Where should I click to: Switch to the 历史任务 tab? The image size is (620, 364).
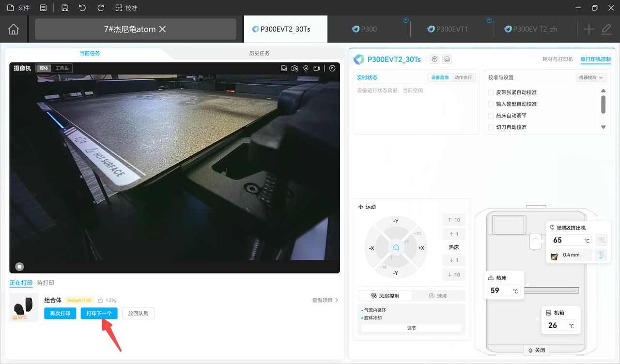(259, 53)
